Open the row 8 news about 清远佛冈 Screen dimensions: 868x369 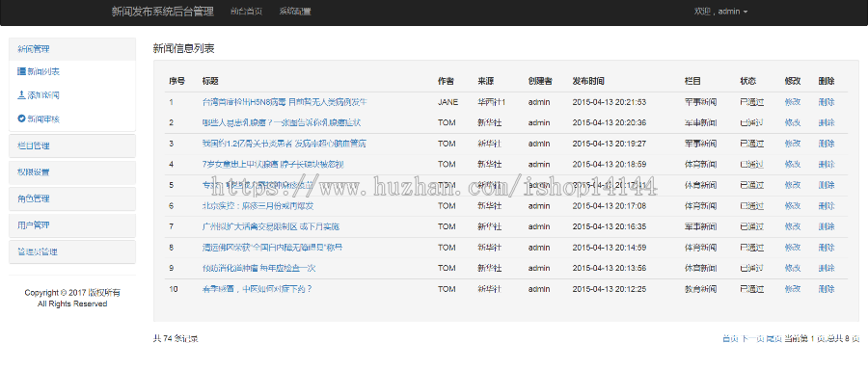pyautogui.click(x=272, y=248)
